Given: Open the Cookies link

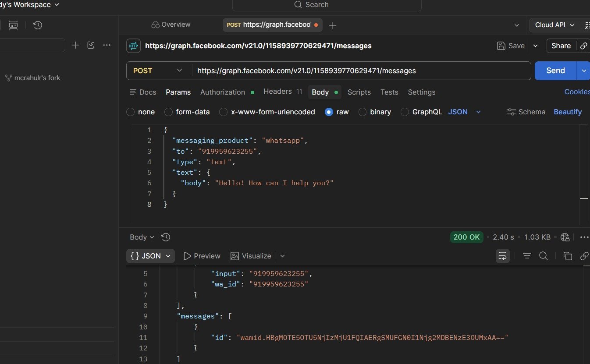Looking at the screenshot, I should coord(577,92).
